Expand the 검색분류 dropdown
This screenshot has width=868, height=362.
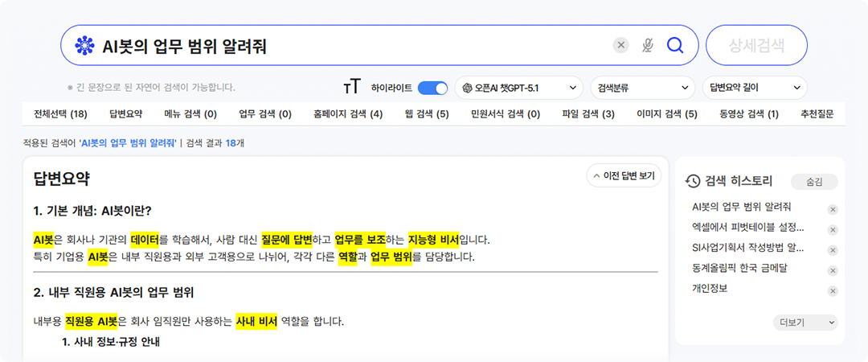pos(642,87)
